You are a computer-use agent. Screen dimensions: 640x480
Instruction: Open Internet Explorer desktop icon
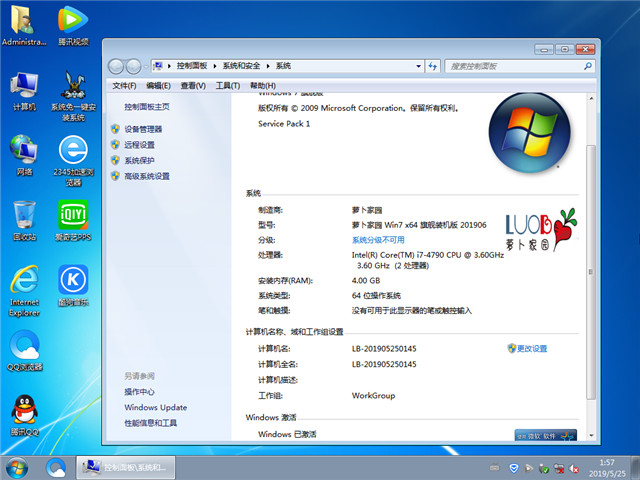click(x=24, y=291)
